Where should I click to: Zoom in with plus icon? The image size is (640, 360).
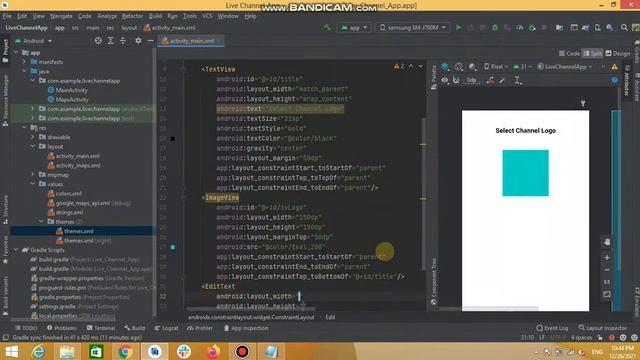click(607, 258)
